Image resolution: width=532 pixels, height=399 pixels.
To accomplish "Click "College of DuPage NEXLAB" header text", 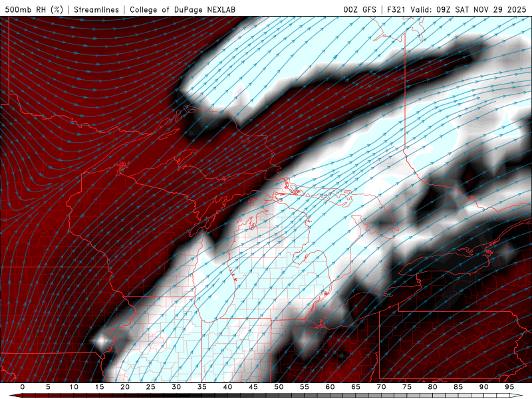I will 182,9.
